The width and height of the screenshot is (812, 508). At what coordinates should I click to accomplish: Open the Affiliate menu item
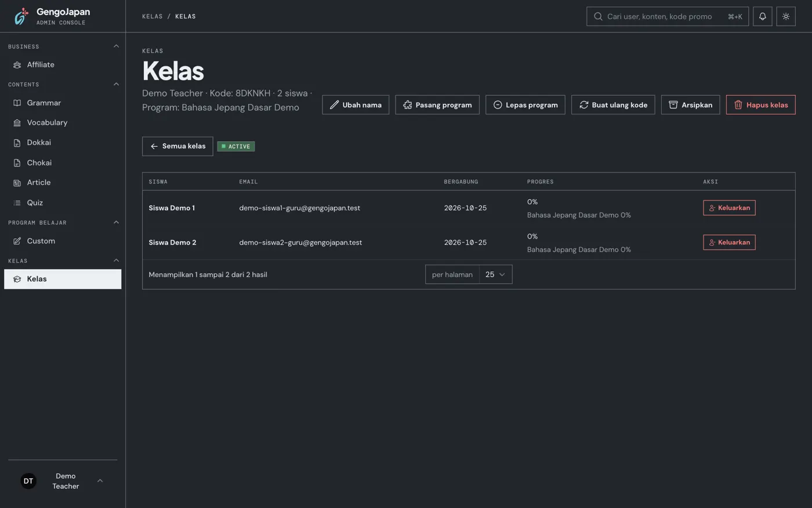pyautogui.click(x=63, y=65)
